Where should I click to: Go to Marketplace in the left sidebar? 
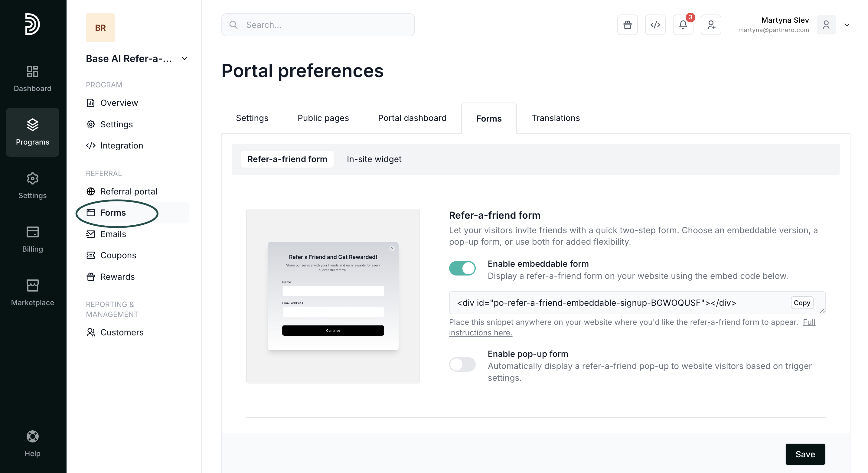(32, 292)
